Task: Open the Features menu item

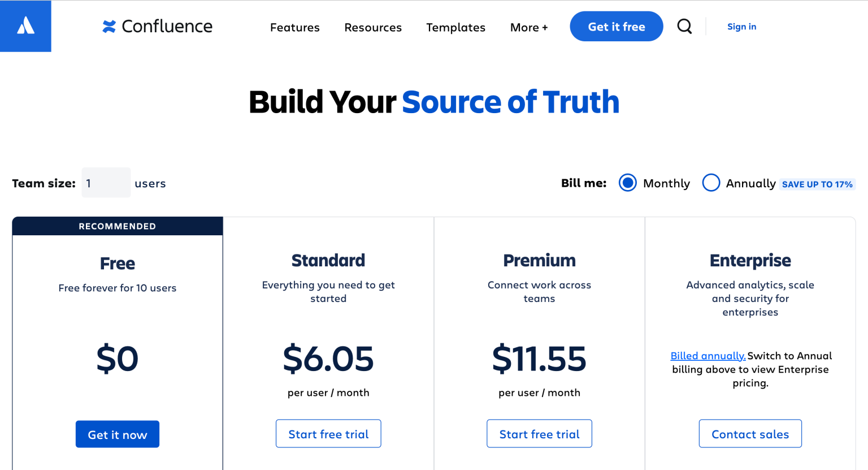Action: click(x=294, y=27)
